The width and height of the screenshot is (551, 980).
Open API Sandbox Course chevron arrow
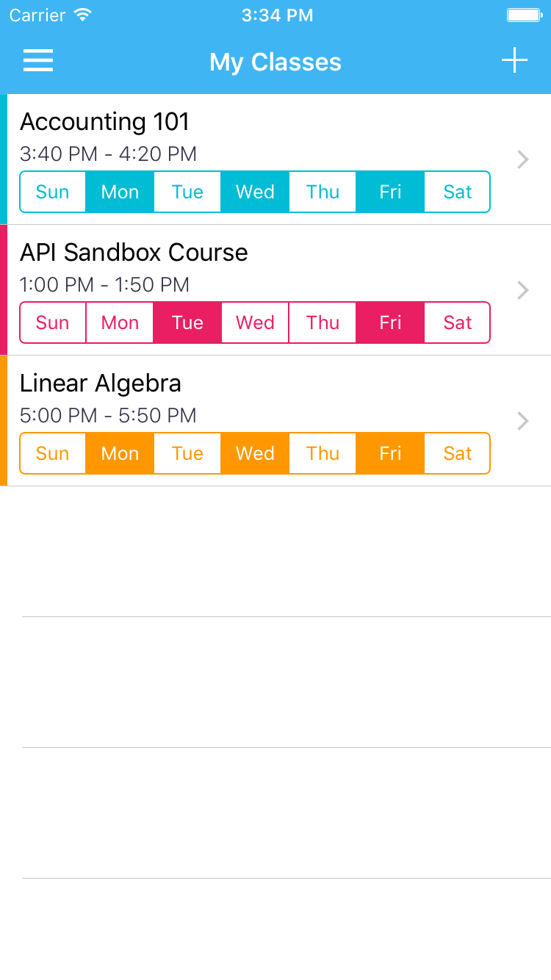pyautogui.click(x=522, y=290)
